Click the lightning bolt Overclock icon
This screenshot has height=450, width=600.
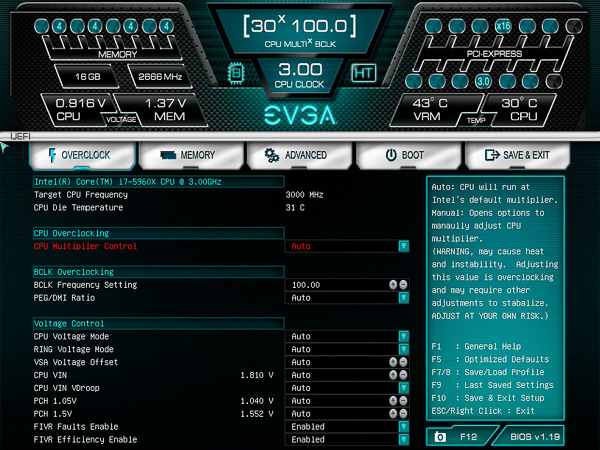52,155
